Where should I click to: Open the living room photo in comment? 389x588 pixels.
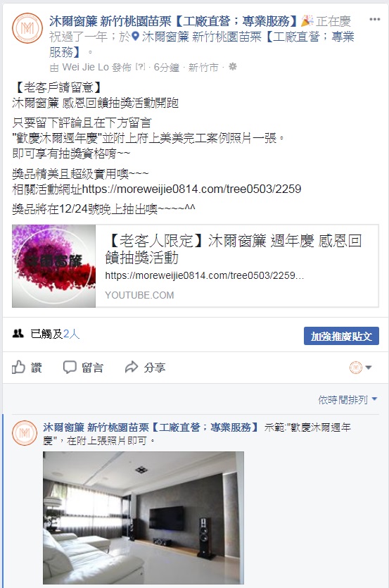[x=144, y=518]
